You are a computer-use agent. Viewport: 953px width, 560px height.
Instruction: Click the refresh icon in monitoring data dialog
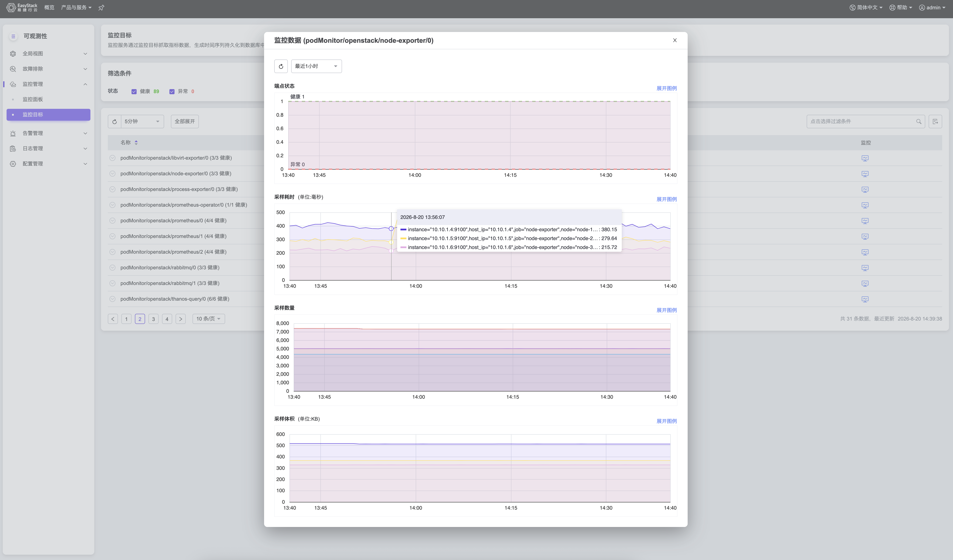281,66
